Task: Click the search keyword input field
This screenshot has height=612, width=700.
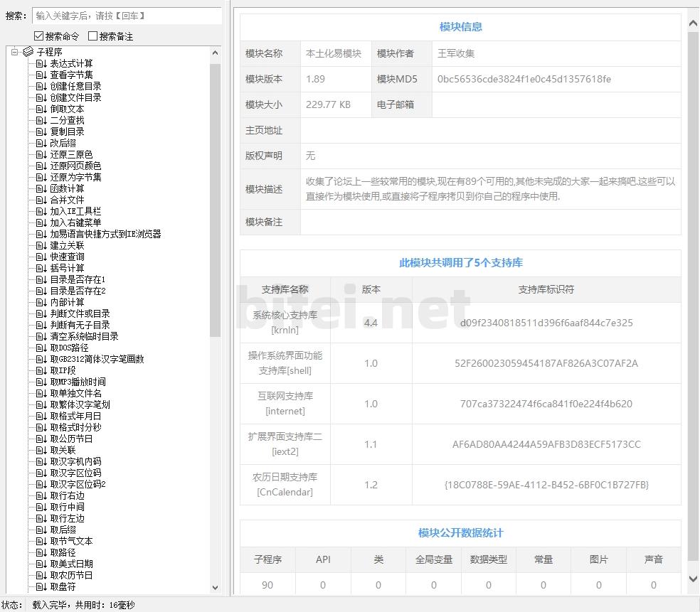Action: (x=127, y=16)
